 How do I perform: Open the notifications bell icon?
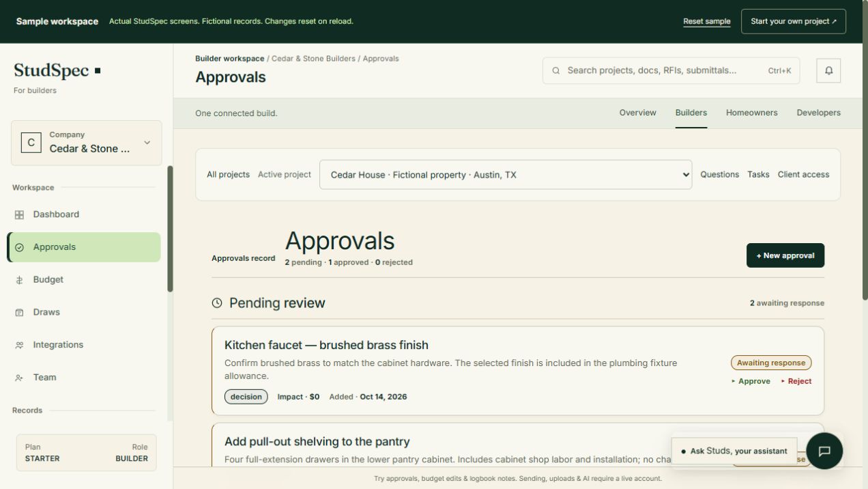[x=828, y=70]
